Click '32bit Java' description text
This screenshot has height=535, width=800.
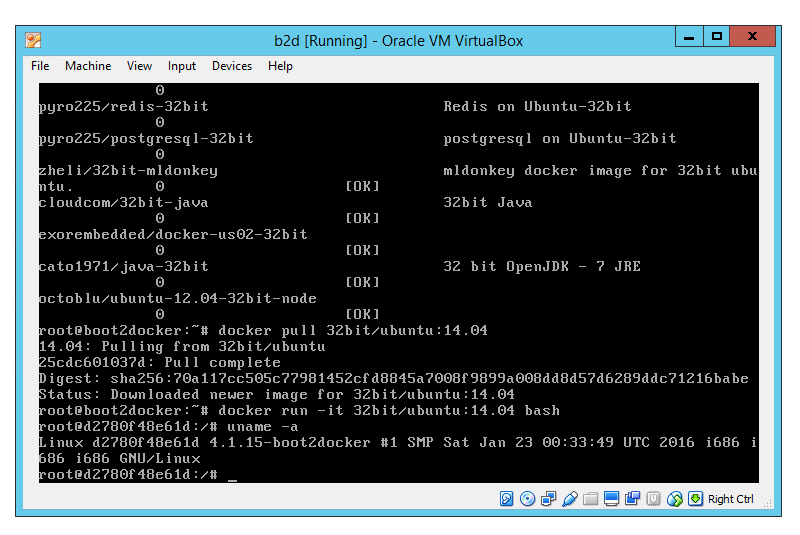pyautogui.click(x=487, y=203)
